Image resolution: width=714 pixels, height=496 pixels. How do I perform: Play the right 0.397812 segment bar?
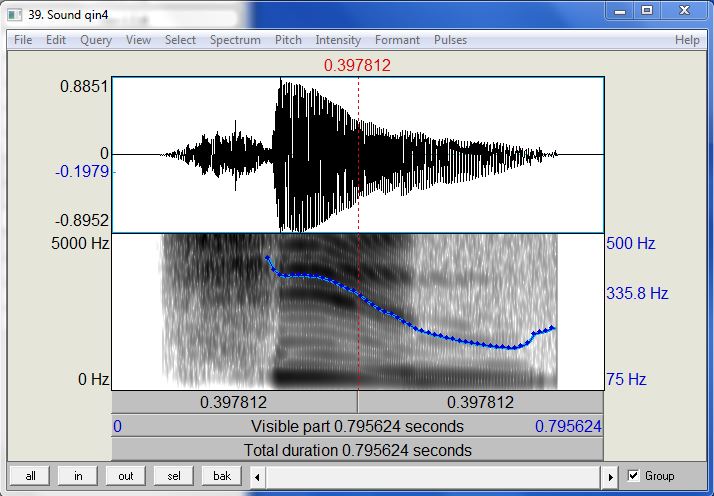(480, 402)
